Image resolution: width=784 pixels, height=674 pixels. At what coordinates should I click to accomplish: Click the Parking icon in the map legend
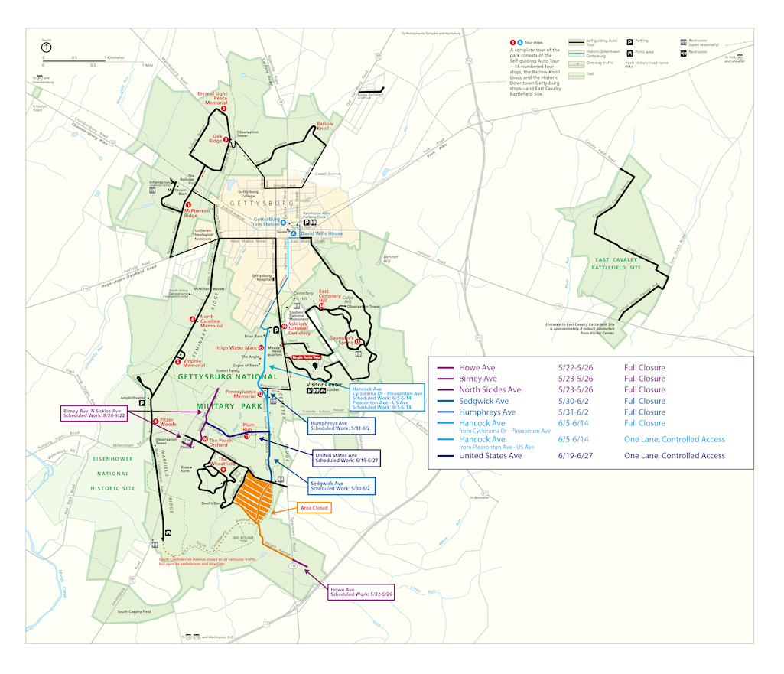click(x=629, y=42)
